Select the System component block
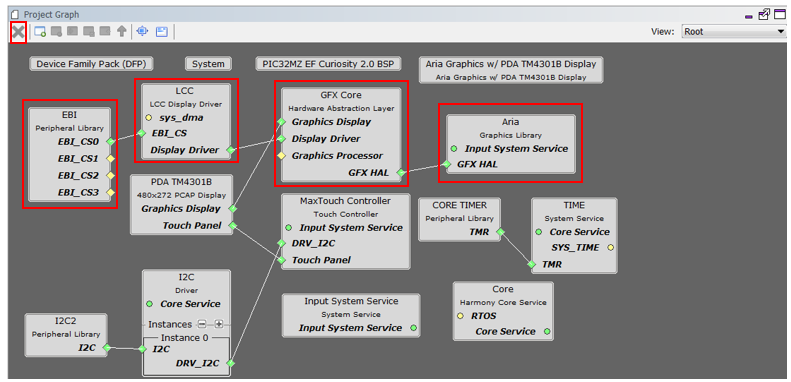This screenshot has height=382, width=791. click(x=208, y=64)
